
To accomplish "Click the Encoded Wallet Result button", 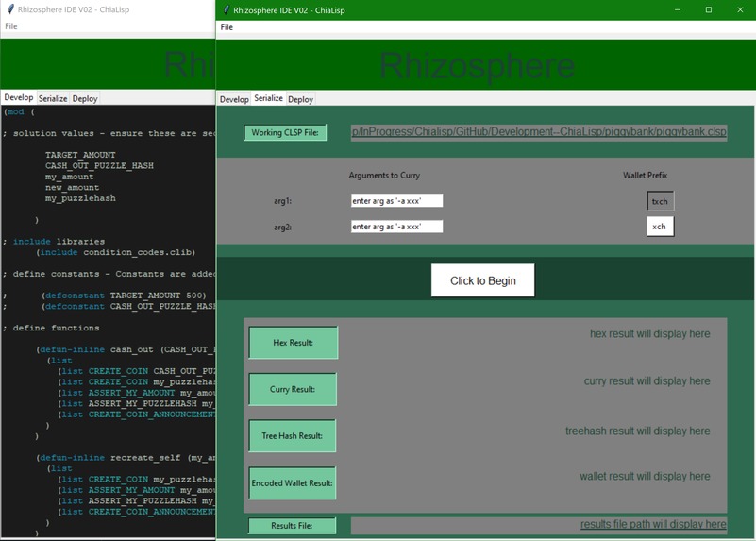I will pos(292,483).
